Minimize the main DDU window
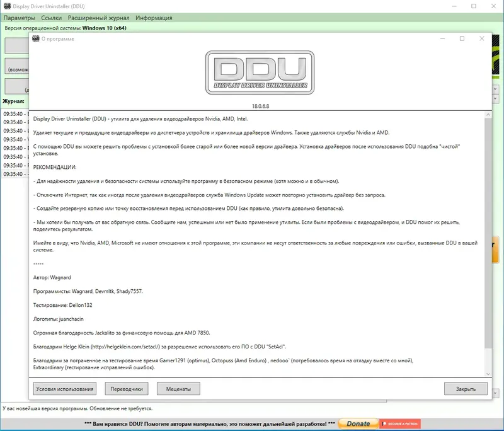 (454, 6)
